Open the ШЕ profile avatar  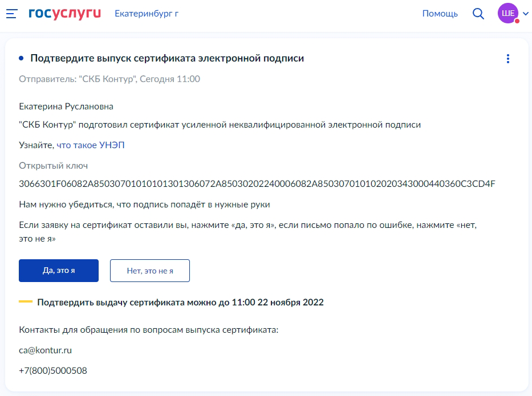(x=508, y=13)
